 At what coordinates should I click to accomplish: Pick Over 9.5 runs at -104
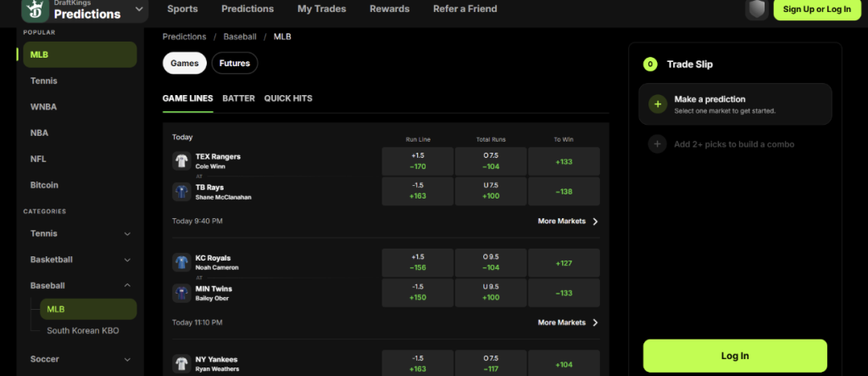coord(491,263)
